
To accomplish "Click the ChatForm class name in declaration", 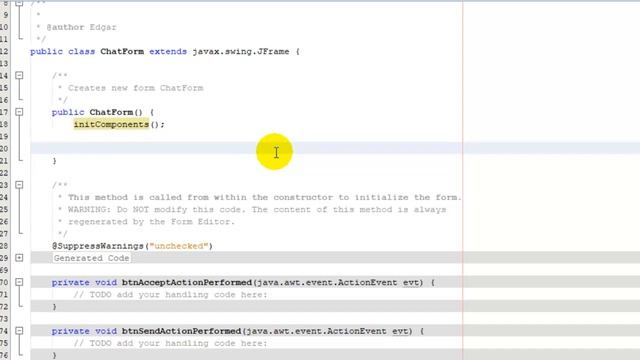I will (x=122, y=51).
